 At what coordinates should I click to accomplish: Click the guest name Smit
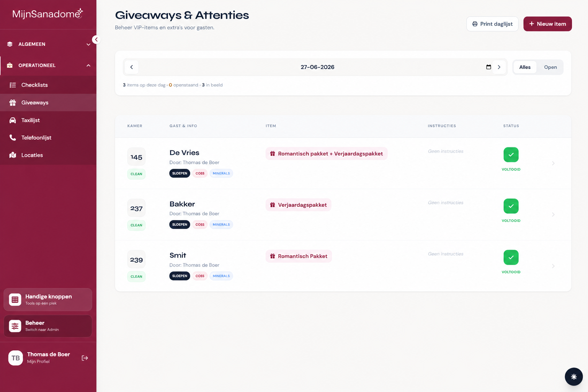pyautogui.click(x=178, y=255)
